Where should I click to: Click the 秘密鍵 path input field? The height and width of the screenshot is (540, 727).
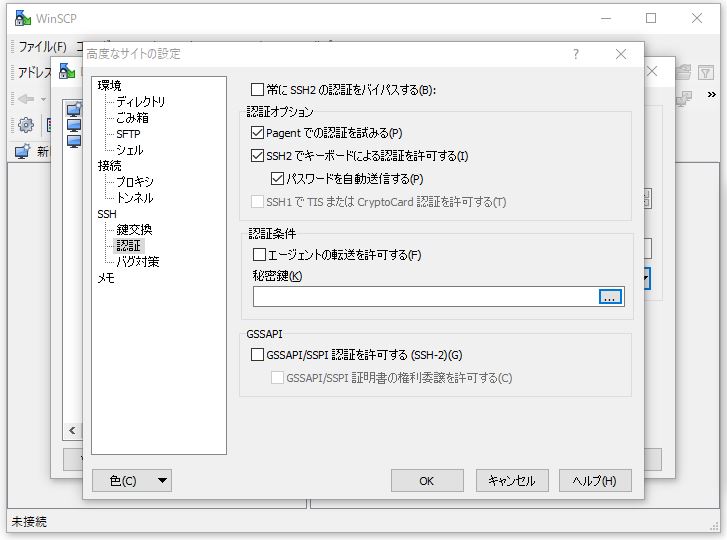pyautogui.click(x=426, y=297)
